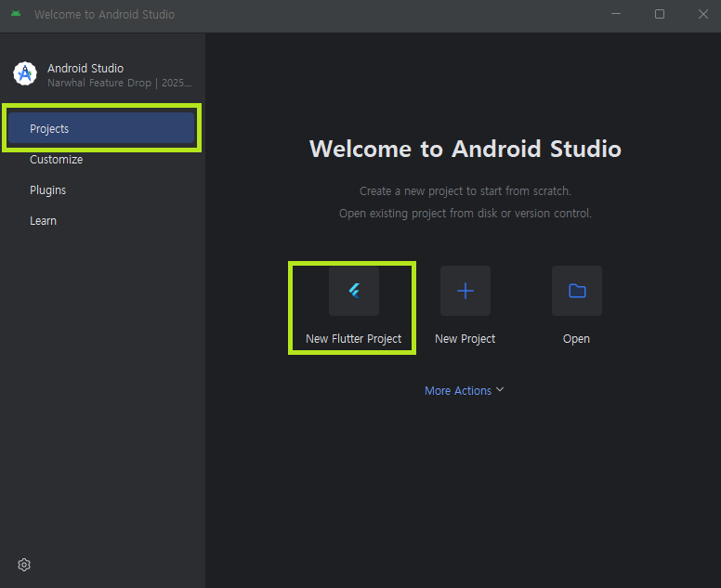Image resolution: width=721 pixels, height=588 pixels.
Task: Close the Welcome to Android Studio window
Action: 703,14
